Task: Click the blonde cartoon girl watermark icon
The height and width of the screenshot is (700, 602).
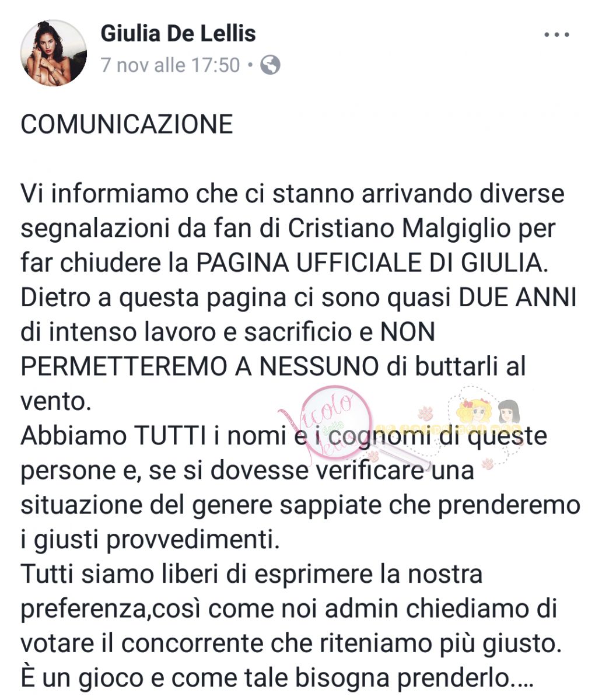Action: [x=473, y=412]
